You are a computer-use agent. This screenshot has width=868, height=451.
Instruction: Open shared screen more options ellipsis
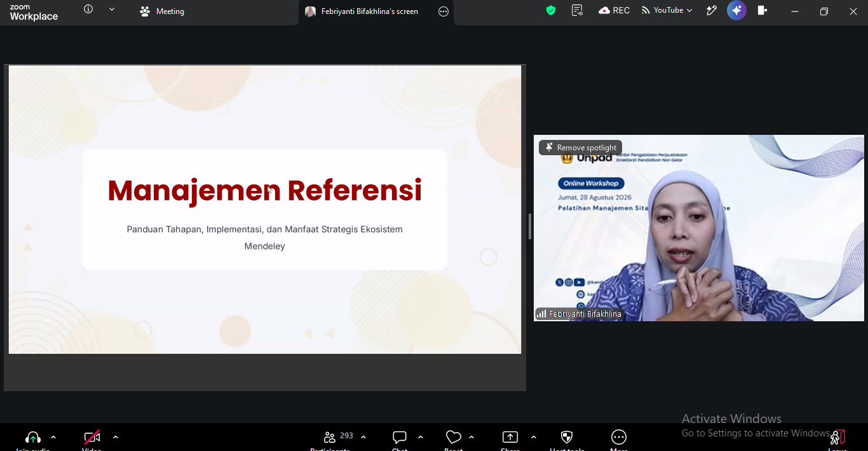tap(444, 11)
